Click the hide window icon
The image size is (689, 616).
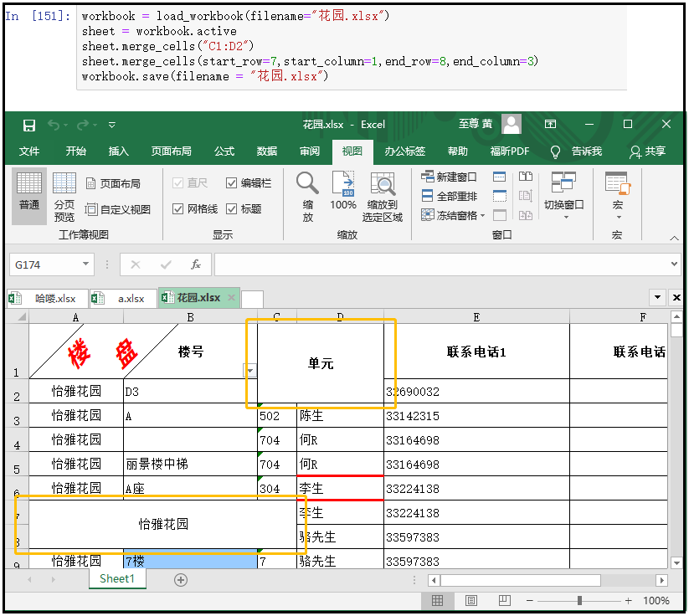pyautogui.click(x=499, y=196)
